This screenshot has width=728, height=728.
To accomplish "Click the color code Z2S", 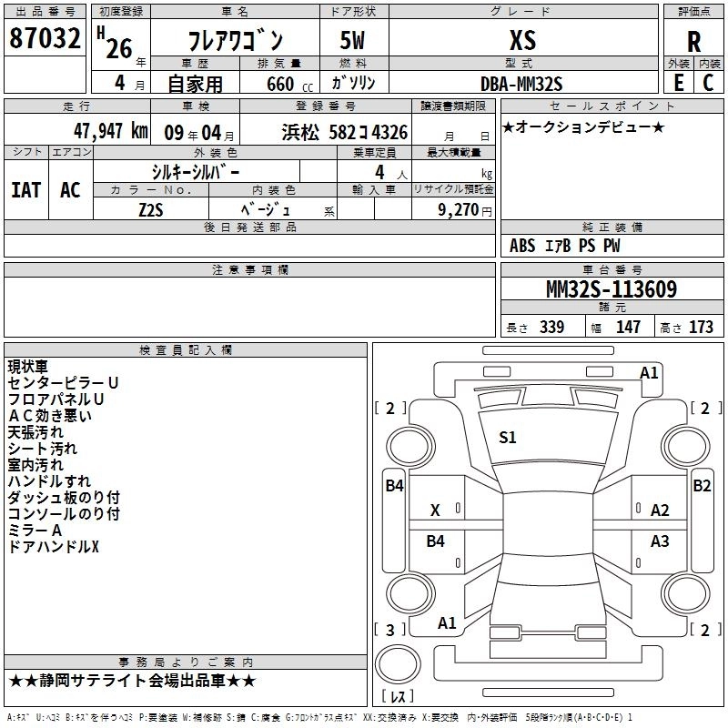I will click(x=151, y=208).
